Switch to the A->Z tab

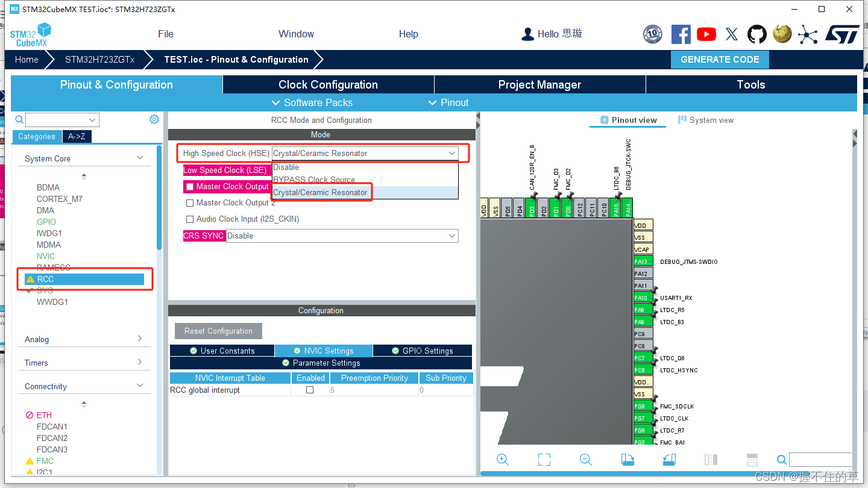pos(77,136)
